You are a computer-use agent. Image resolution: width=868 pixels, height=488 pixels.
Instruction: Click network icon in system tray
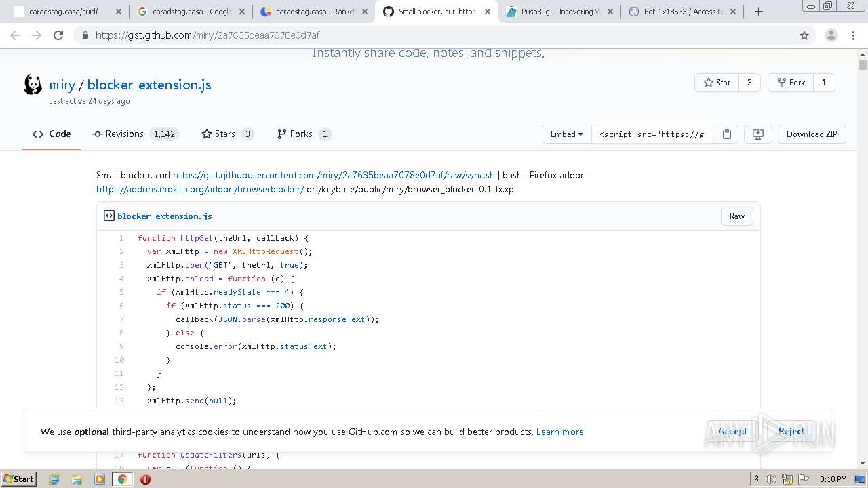coord(787,479)
